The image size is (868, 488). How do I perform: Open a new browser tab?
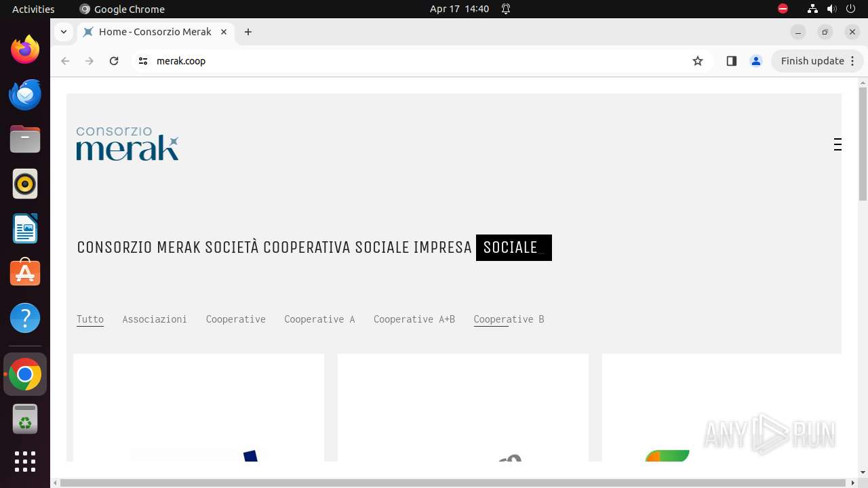(248, 32)
